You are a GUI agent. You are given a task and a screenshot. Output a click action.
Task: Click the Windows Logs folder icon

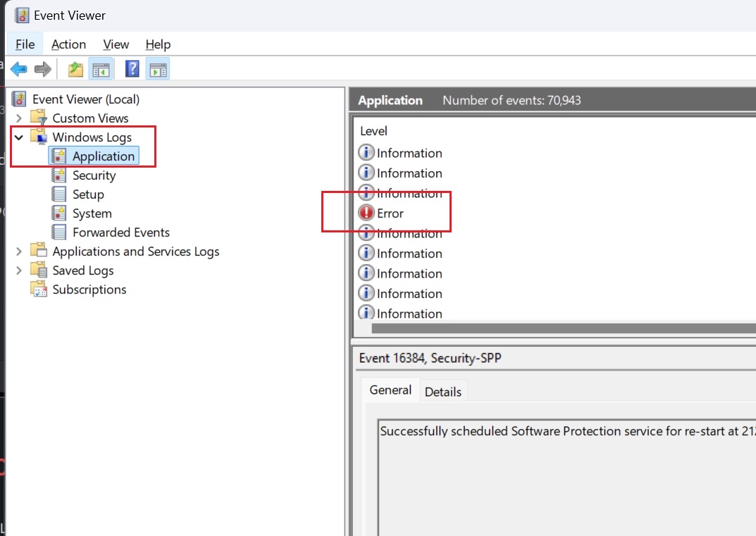point(39,137)
